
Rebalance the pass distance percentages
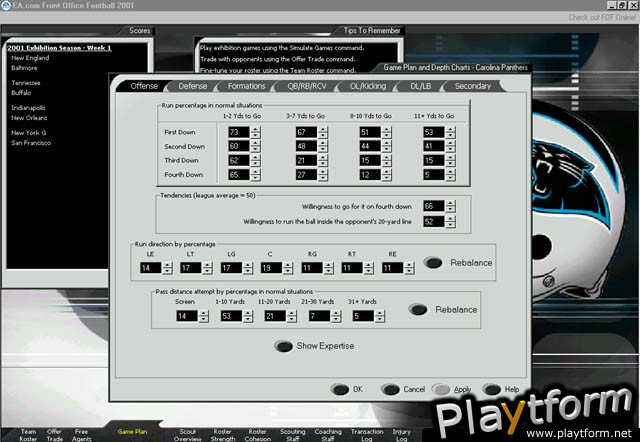coord(443,310)
